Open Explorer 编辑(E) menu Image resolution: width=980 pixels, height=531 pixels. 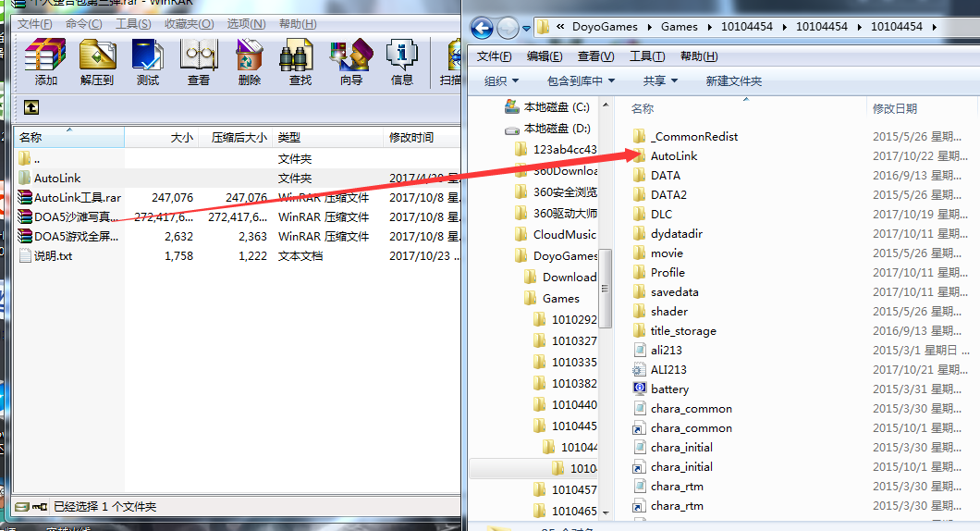click(545, 56)
